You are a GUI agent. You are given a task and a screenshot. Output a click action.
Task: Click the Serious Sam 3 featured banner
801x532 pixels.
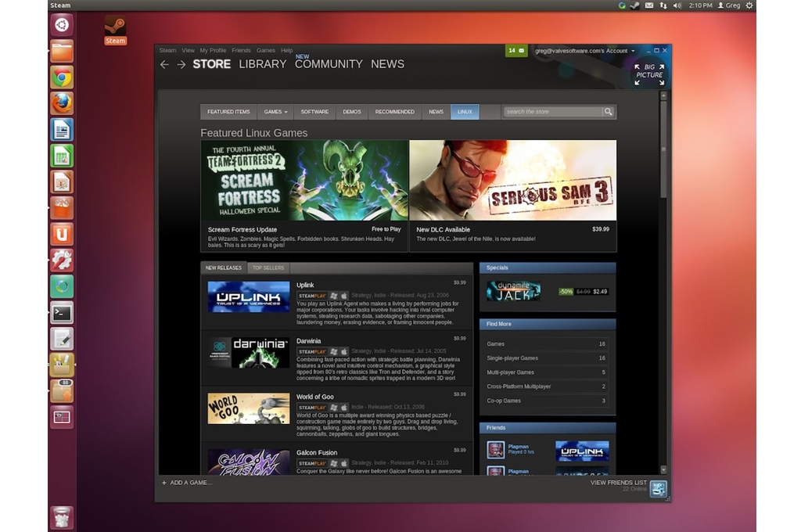click(x=512, y=181)
